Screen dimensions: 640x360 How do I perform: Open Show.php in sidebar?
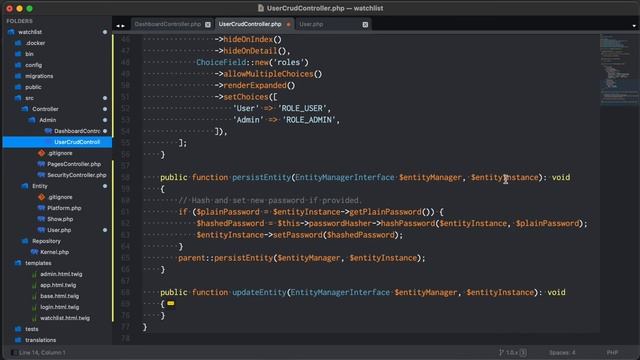pyautogui.click(x=60, y=219)
